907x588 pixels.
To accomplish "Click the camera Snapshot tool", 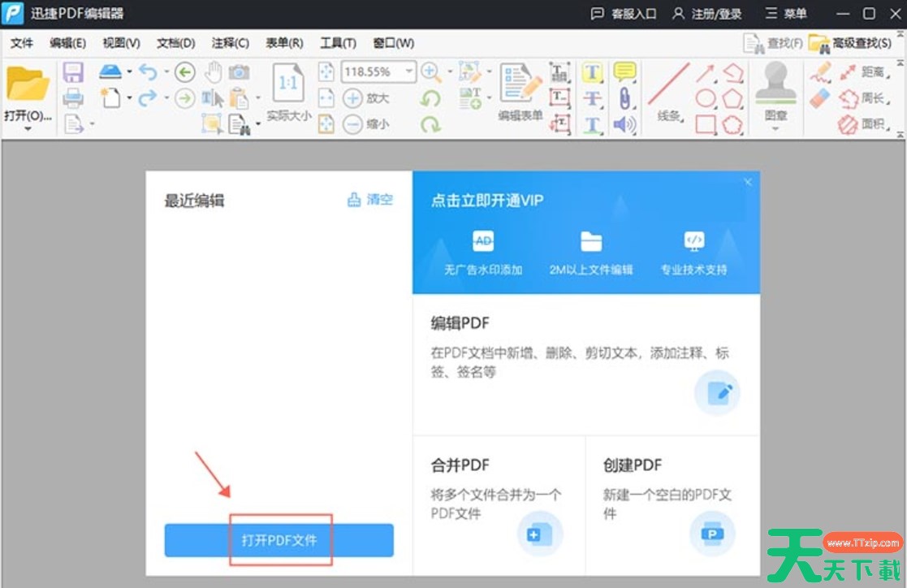I will point(239,72).
